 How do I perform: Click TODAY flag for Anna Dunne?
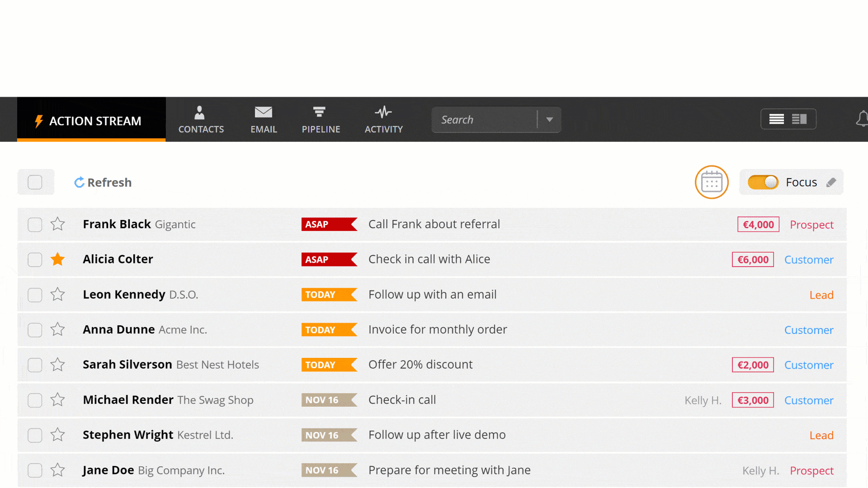329,330
